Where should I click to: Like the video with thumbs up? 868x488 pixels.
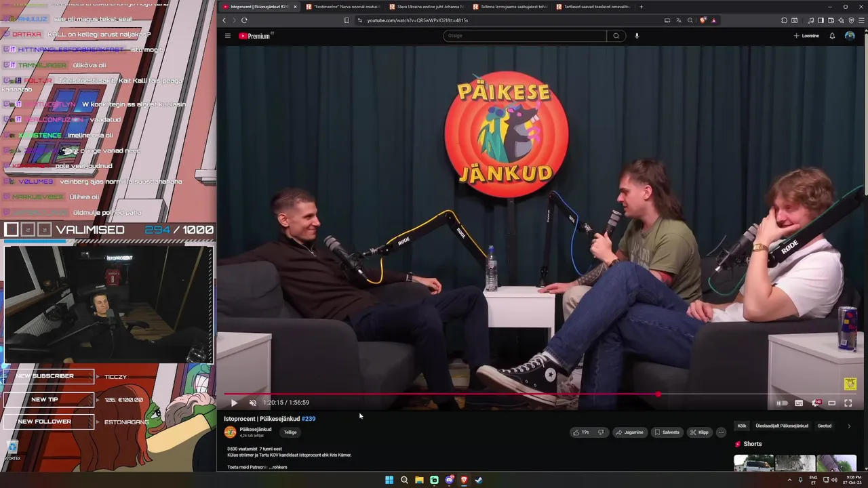coord(580,432)
